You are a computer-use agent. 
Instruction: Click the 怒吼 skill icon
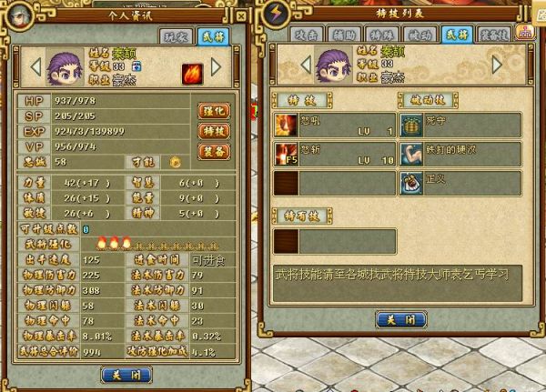(x=286, y=125)
